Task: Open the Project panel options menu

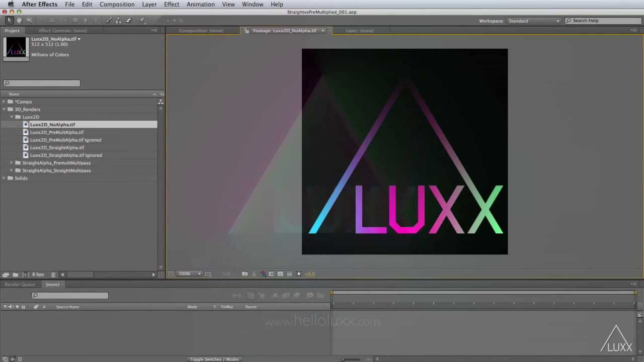Action: click(154, 31)
